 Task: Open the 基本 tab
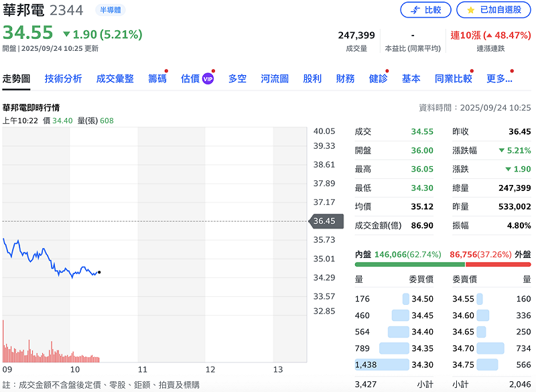click(411, 78)
